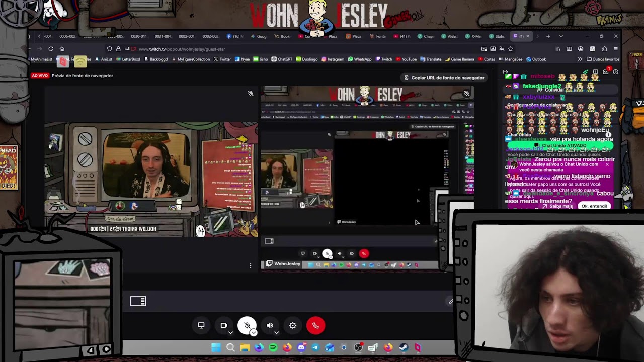Go to the browser home page
The width and height of the screenshot is (644, 362).
62,49
